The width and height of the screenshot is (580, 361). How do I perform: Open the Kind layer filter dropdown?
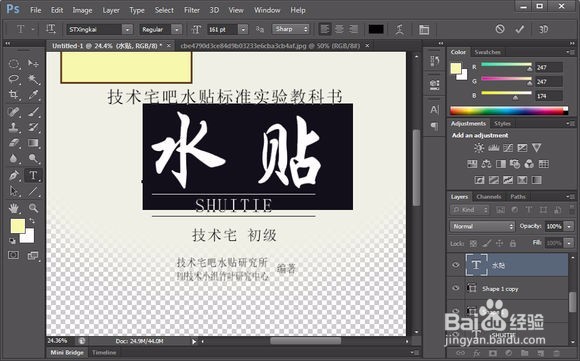click(470, 210)
